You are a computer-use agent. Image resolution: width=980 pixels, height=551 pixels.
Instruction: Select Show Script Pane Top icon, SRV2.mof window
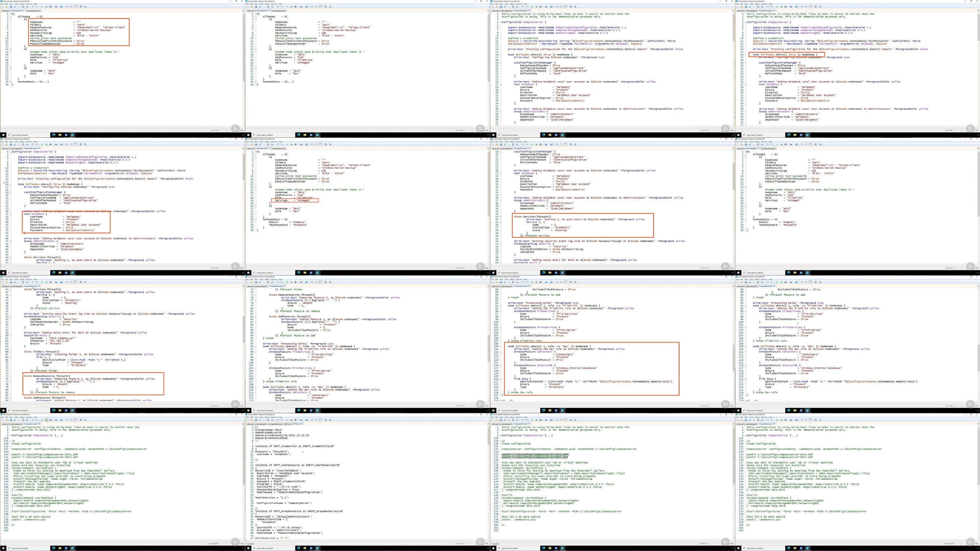coord(312,420)
